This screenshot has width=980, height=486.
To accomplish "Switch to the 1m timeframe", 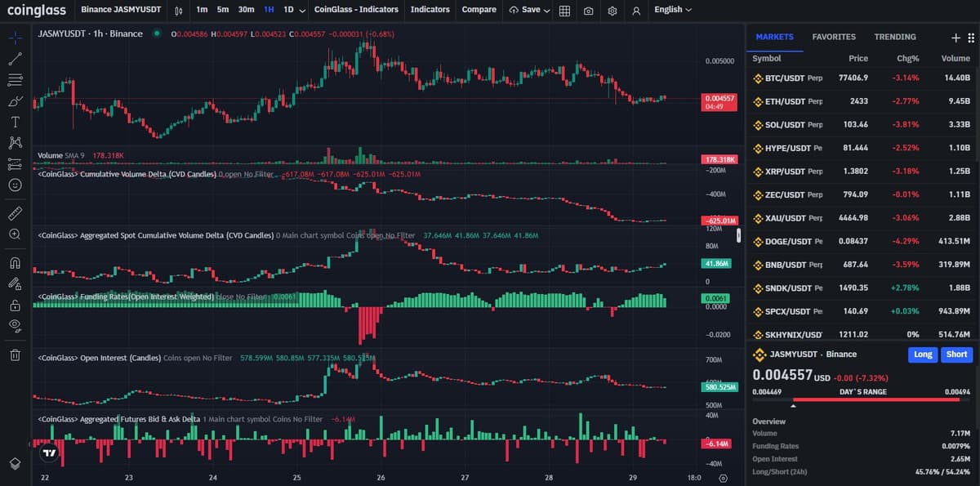I will click(202, 10).
